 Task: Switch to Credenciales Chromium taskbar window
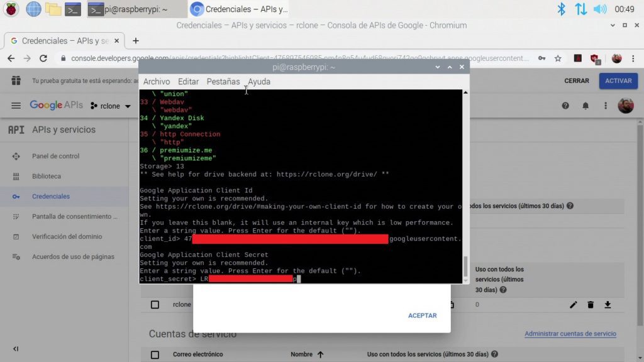click(238, 9)
